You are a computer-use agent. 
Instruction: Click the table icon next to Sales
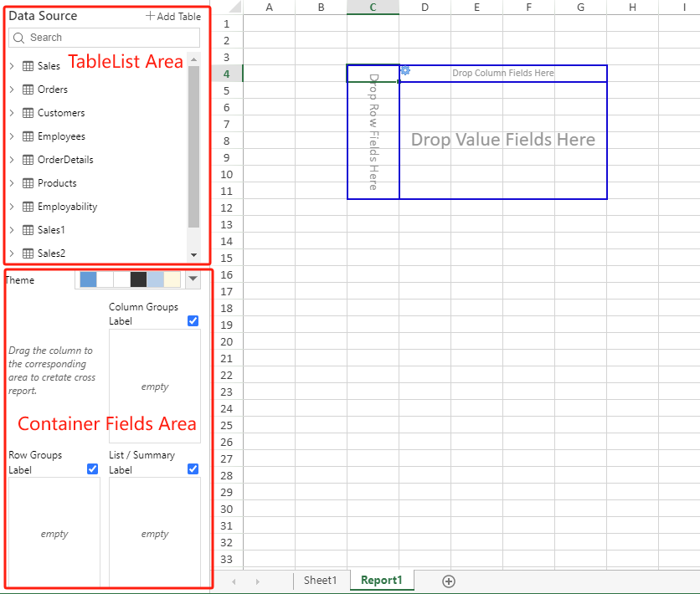coord(28,66)
